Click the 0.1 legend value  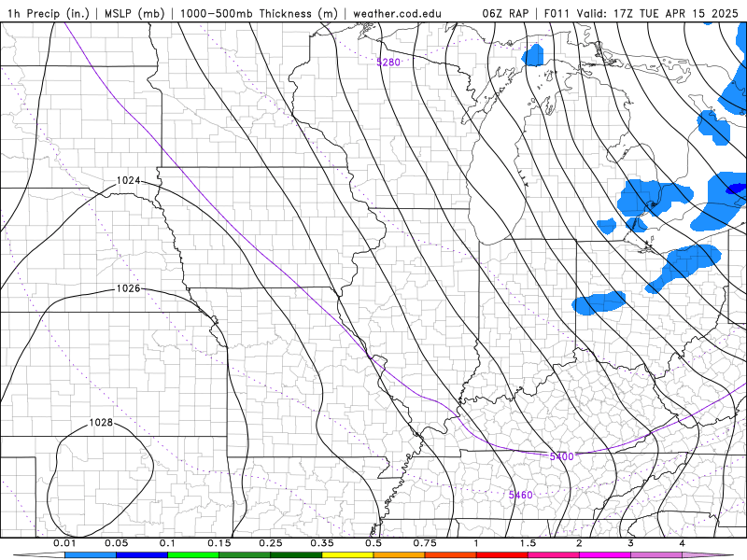coord(167,543)
